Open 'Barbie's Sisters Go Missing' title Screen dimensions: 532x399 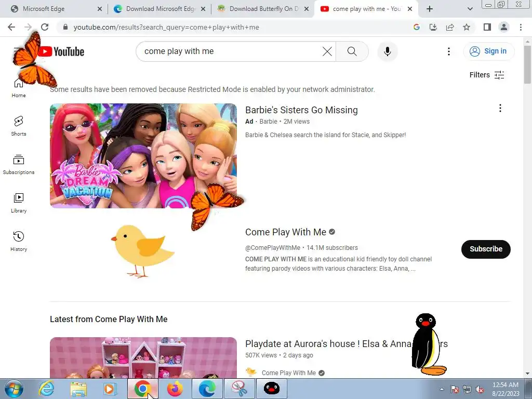coord(301,110)
